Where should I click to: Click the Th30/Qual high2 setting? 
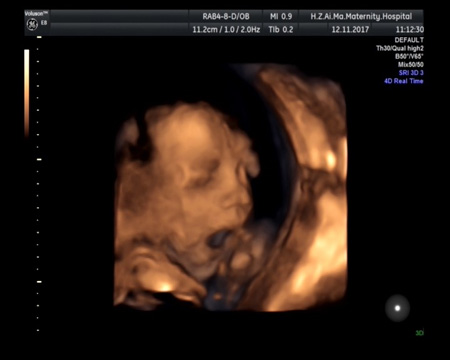(400, 48)
